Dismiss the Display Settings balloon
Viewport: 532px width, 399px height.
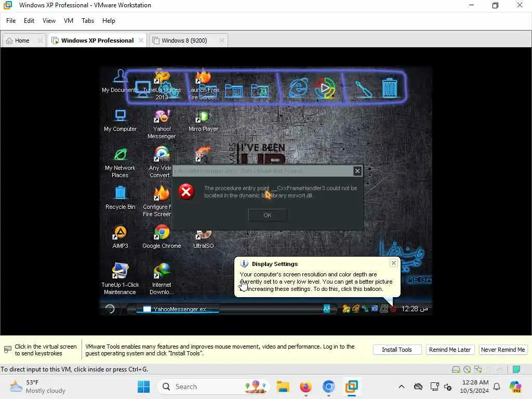click(394, 263)
